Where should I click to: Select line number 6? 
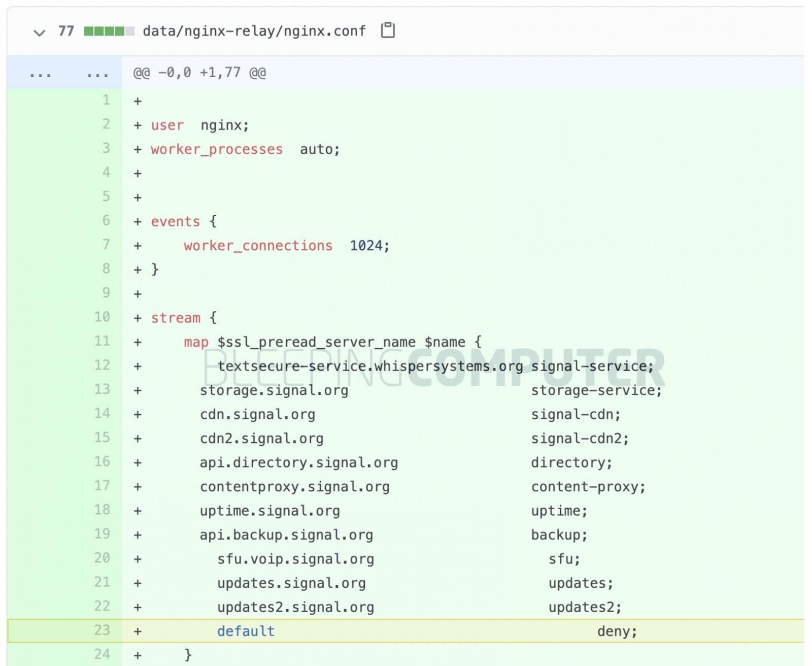click(106, 220)
